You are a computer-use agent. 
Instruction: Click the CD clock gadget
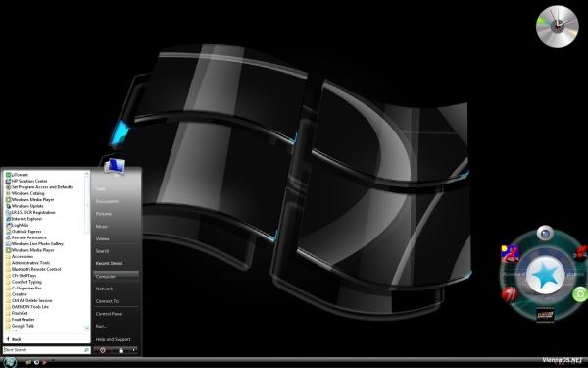click(x=558, y=26)
